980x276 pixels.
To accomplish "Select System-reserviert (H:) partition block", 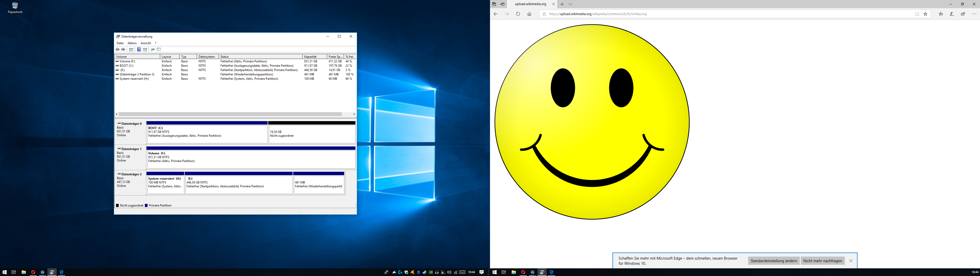I will coord(165,183).
